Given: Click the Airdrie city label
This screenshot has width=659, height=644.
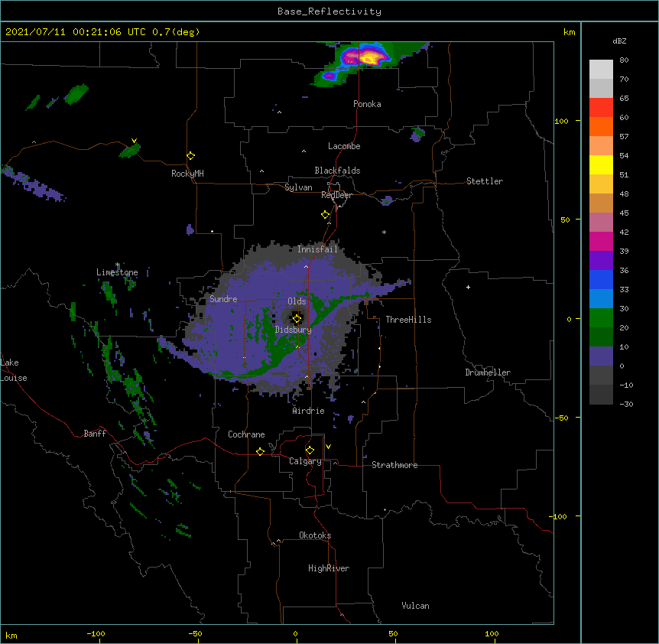Looking at the screenshot, I should 309,411.
